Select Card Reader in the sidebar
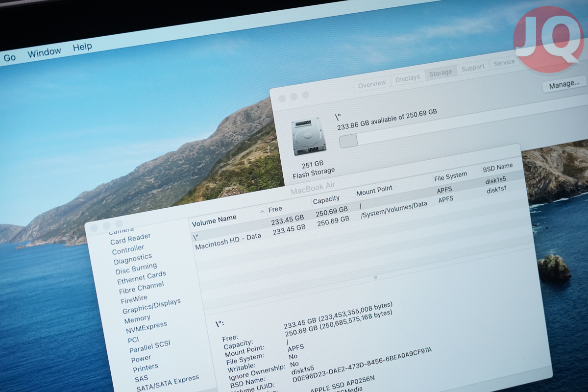The height and width of the screenshot is (392, 588). 130,239
